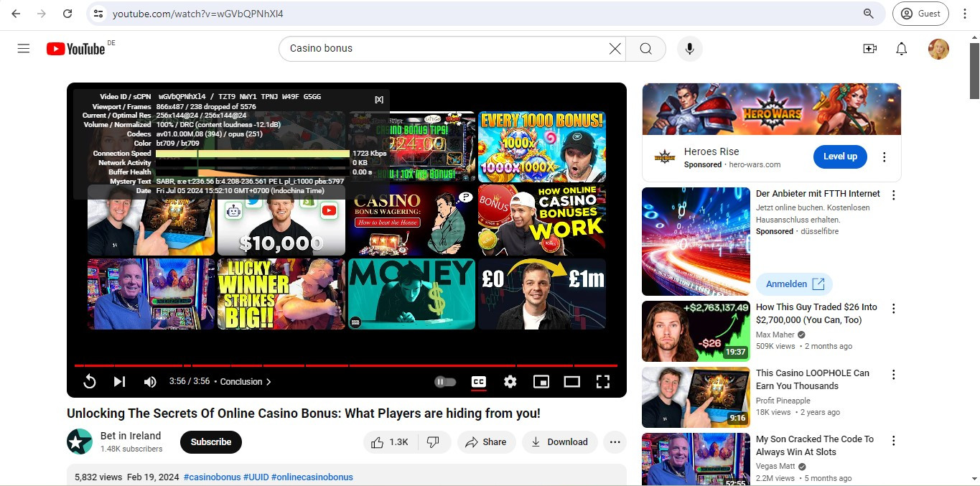Image resolution: width=980 pixels, height=486 pixels.
Task: Open thumbnail of $26 trading video
Action: coord(696,331)
